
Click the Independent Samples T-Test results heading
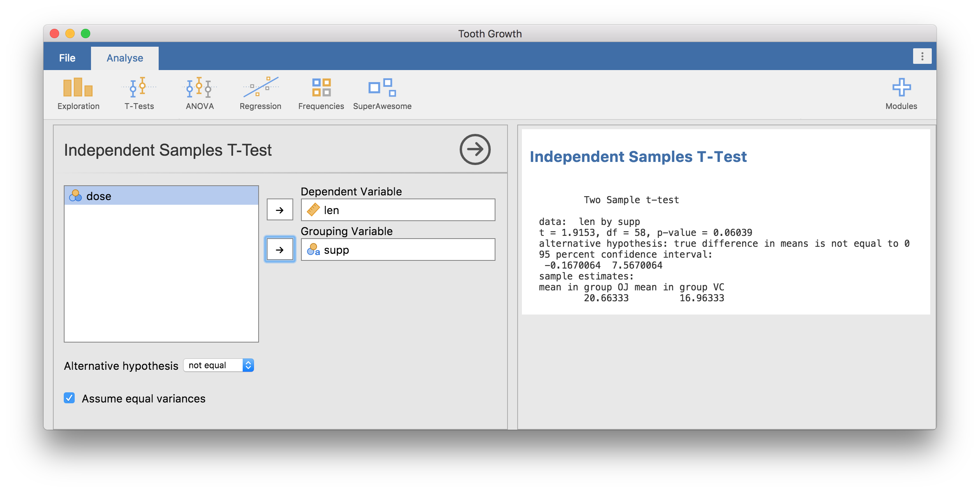pos(638,157)
